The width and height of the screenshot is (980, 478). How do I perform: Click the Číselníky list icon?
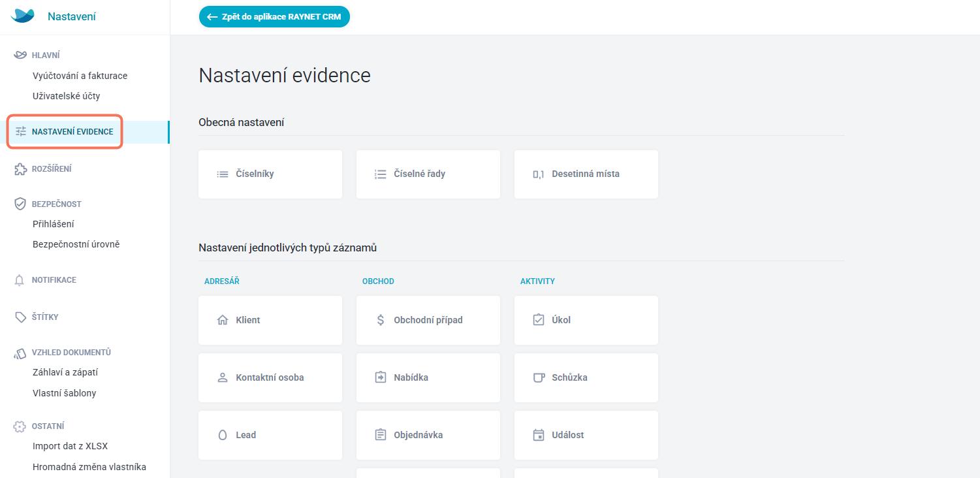[223, 174]
